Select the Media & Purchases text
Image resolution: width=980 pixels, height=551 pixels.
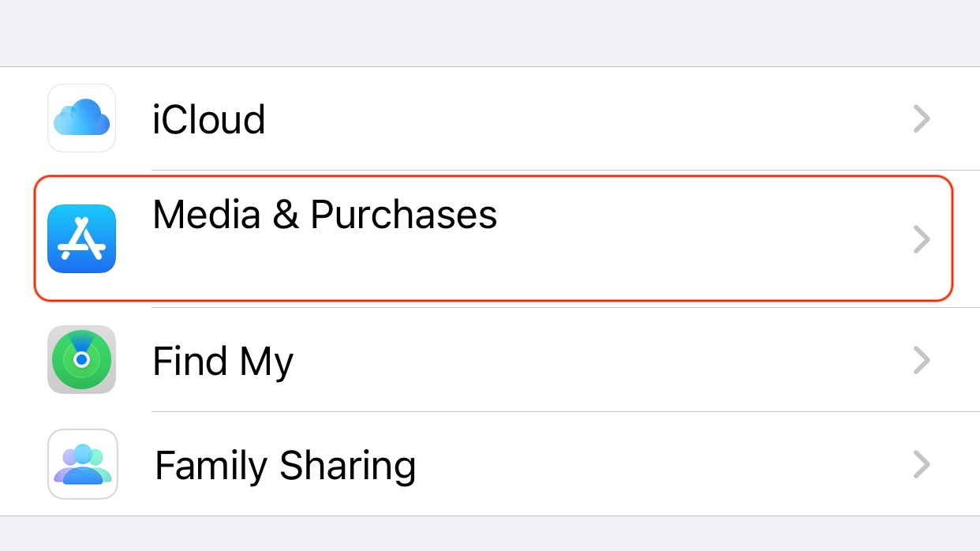(324, 215)
